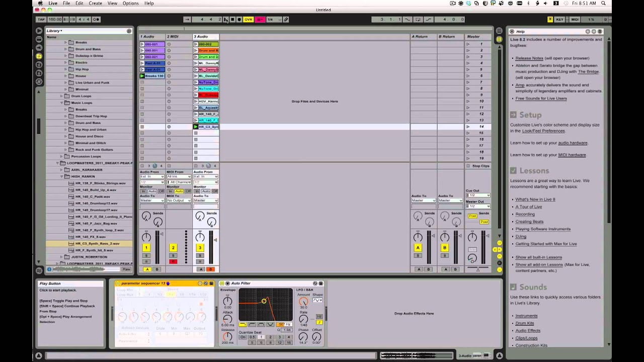Expand the Drum Loops folder
Image resolution: width=644 pixels, height=362 pixels.
61,96
